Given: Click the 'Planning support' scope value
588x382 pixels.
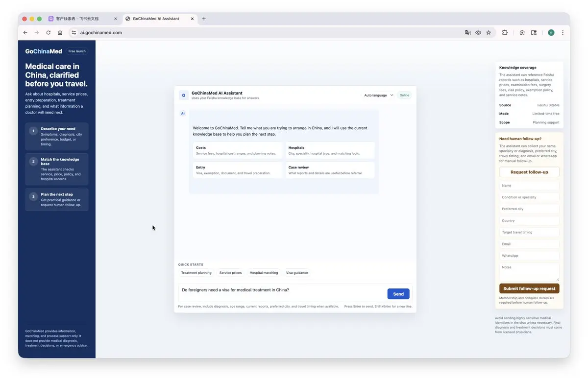Looking at the screenshot, I should pyautogui.click(x=546, y=122).
